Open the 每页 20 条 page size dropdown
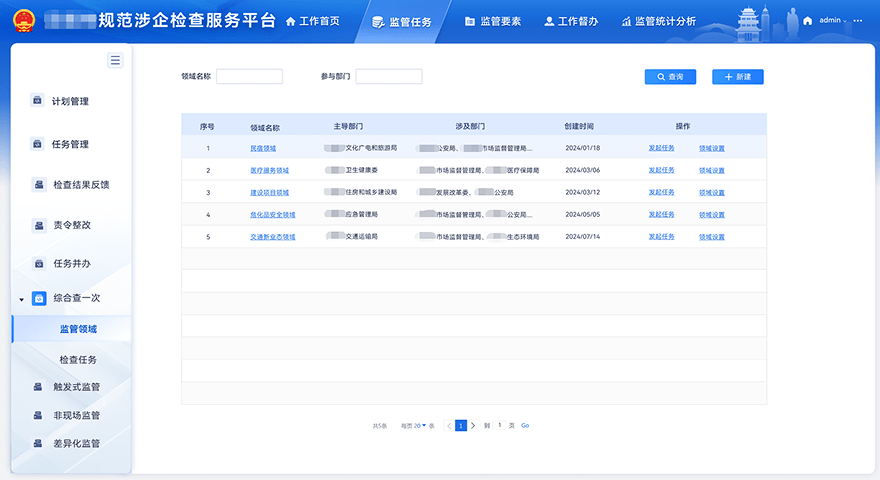 pos(418,426)
